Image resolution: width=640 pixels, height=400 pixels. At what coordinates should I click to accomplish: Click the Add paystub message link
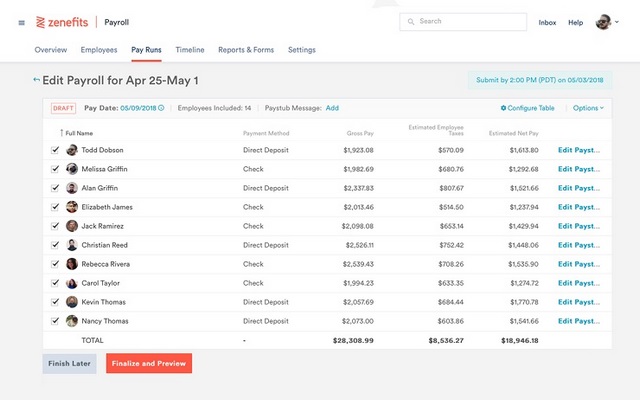[332, 108]
